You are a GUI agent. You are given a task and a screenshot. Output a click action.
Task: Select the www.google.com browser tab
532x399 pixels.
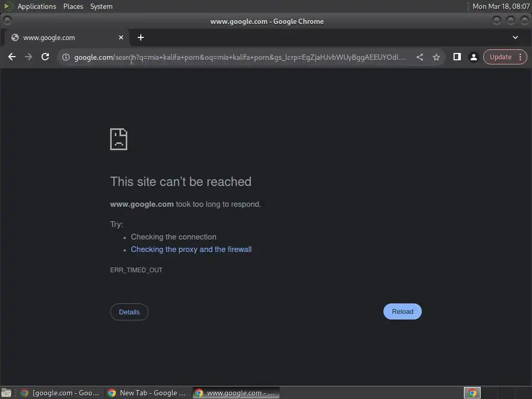67,37
